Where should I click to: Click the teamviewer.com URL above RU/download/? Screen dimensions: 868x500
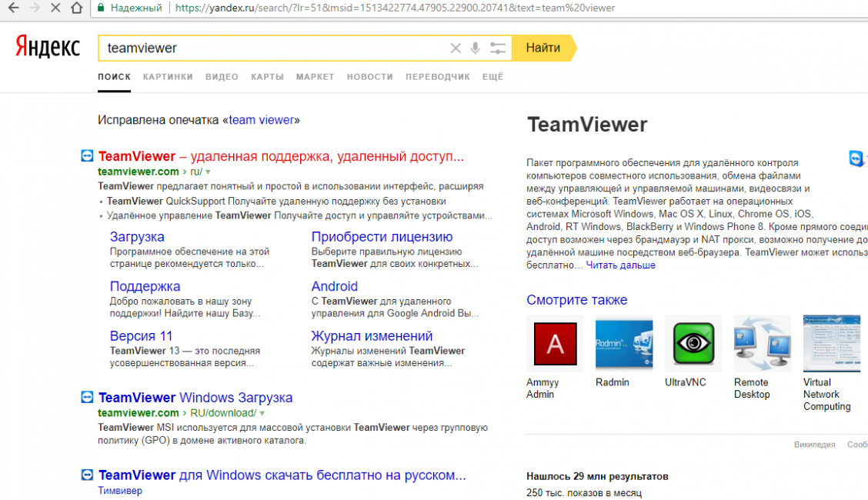139,413
